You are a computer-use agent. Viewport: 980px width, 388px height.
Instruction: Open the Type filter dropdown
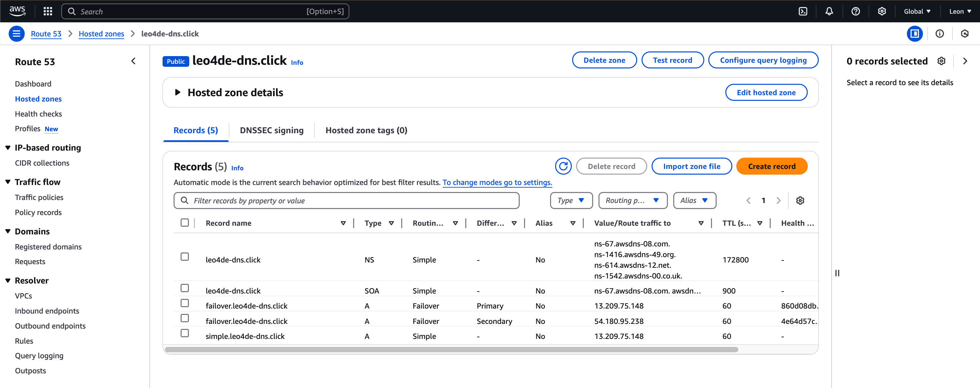(x=571, y=200)
